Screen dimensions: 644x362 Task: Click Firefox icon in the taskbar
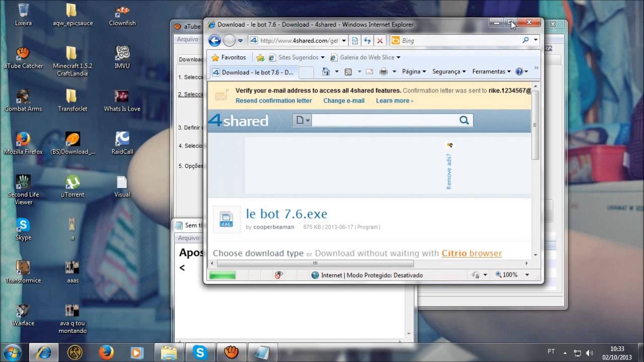pyautogui.click(x=106, y=352)
